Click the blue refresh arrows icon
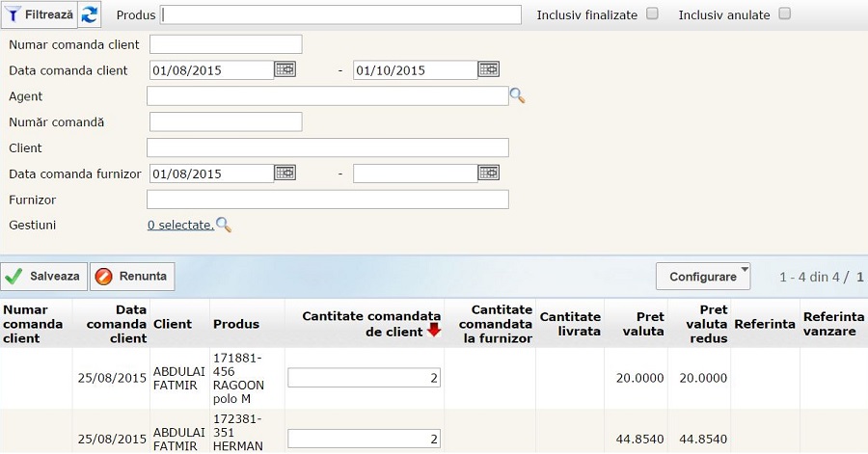Image resolution: width=868 pixels, height=454 pixels. click(x=89, y=14)
